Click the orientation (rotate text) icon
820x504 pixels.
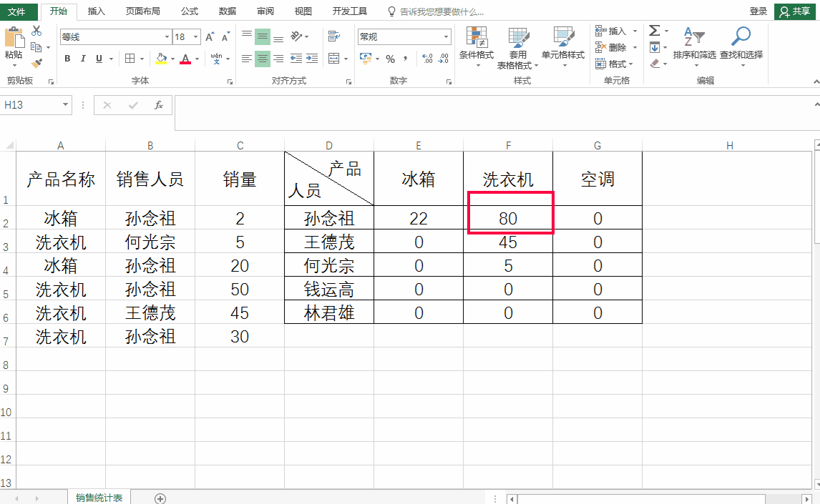click(x=296, y=36)
